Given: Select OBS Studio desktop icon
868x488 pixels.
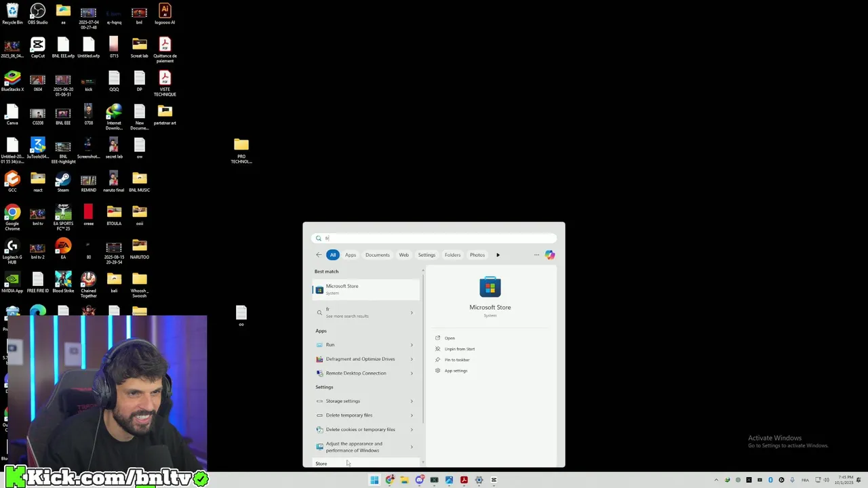Looking at the screenshot, I should [x=37, y=14].
